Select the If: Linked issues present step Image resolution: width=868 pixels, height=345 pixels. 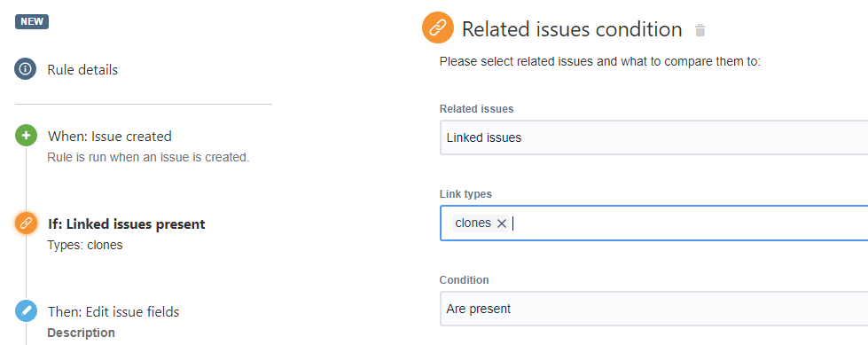(x=126, y=223)
